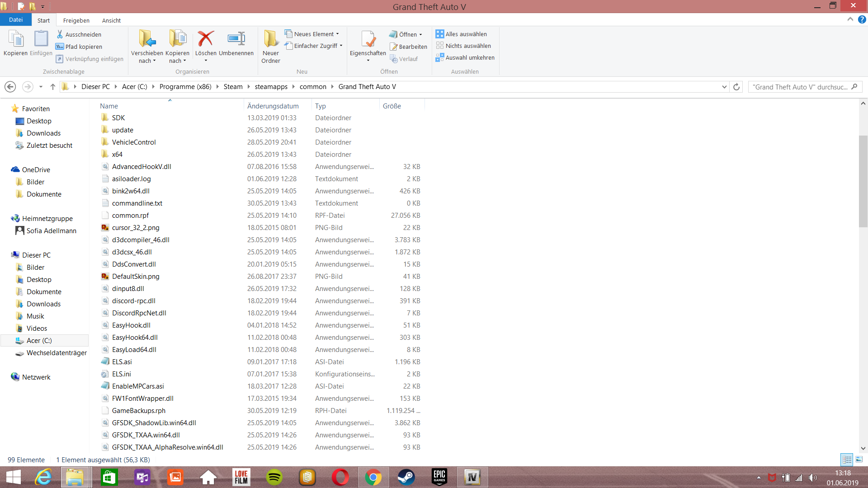Open the Datei menu
Viewport: 868px width, 488px height.
coord(15,20)
